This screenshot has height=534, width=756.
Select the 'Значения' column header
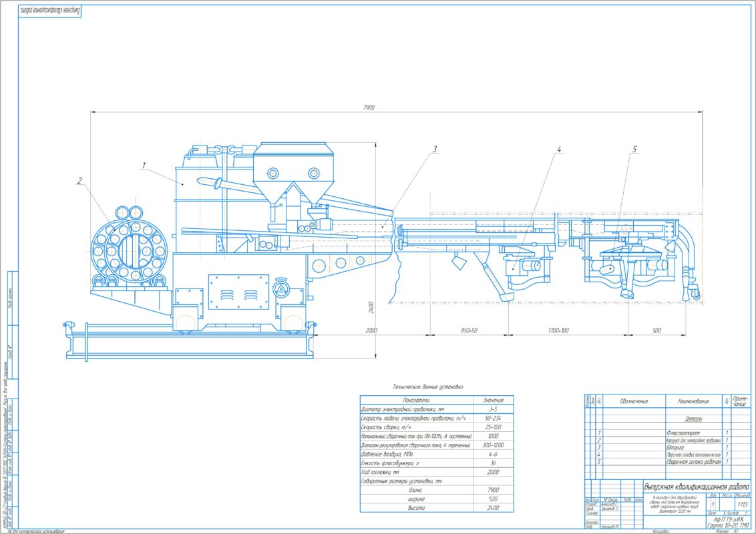point(493,400)
